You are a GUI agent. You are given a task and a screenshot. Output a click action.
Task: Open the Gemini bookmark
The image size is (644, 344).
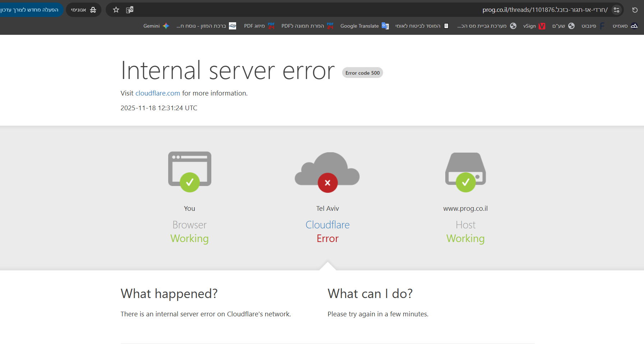[x=156, y=26]
